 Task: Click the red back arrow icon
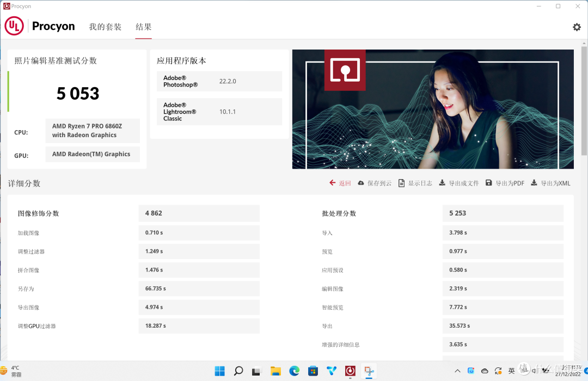[333, 183]
